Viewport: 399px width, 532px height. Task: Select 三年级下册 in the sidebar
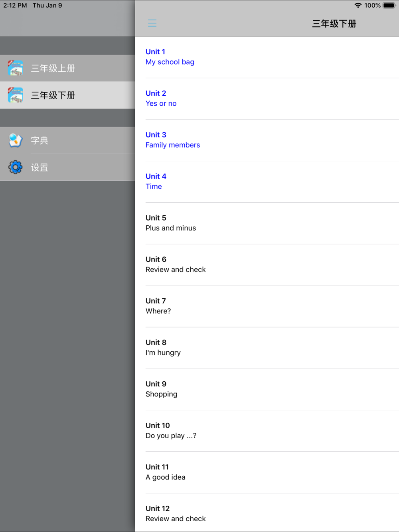coord(67,95)
